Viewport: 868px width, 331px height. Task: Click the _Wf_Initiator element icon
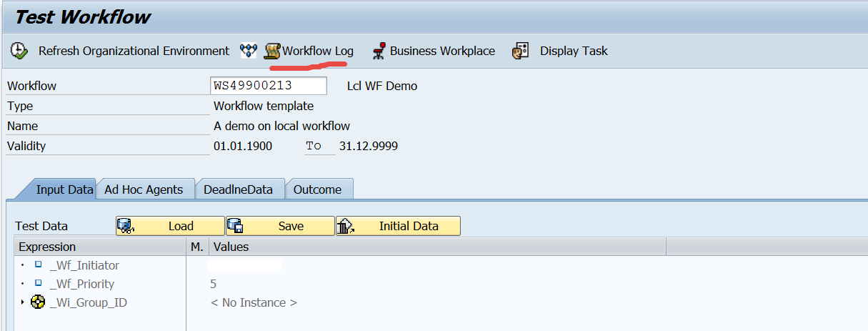pos(39,265)
